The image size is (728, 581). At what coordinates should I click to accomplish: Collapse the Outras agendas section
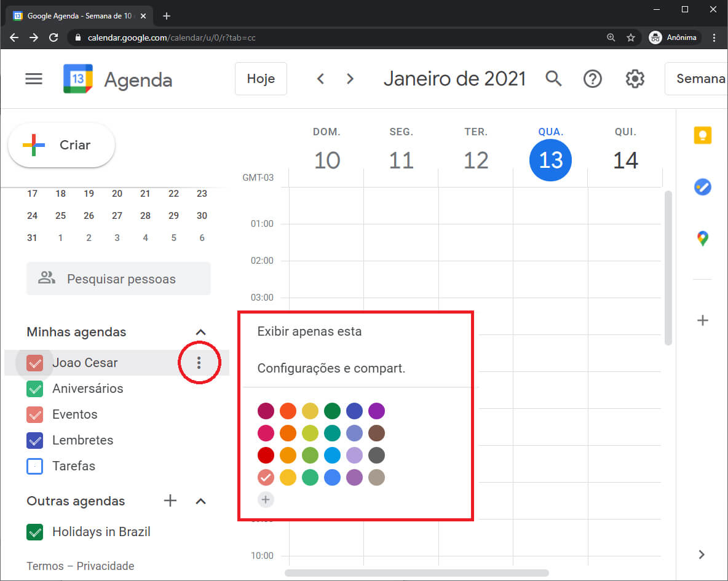[200, 501]
